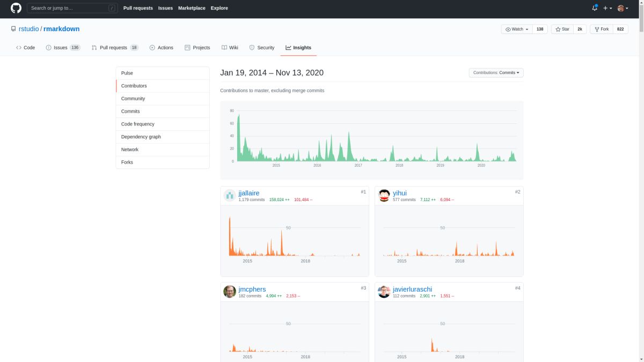View the 822 forks count
Viewport: 644px width, 362px height.
click(x=620, y=29)
